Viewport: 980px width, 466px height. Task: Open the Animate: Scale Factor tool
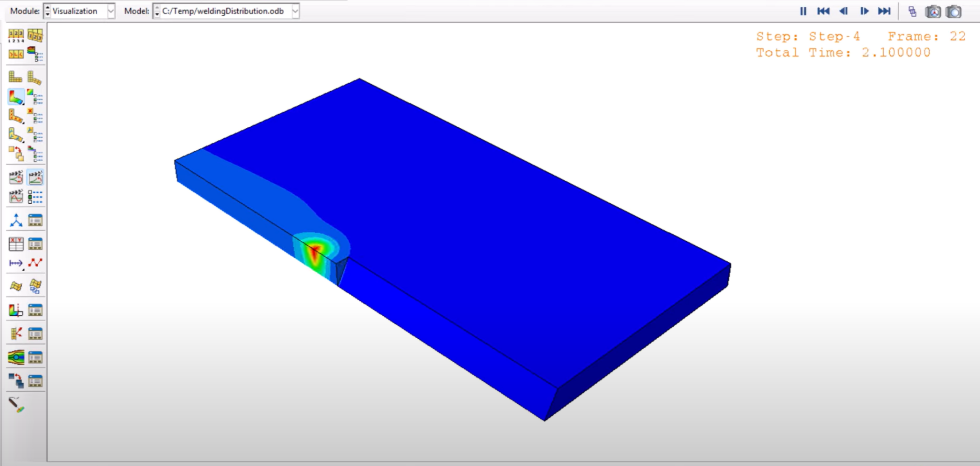(x=16, y=177)
